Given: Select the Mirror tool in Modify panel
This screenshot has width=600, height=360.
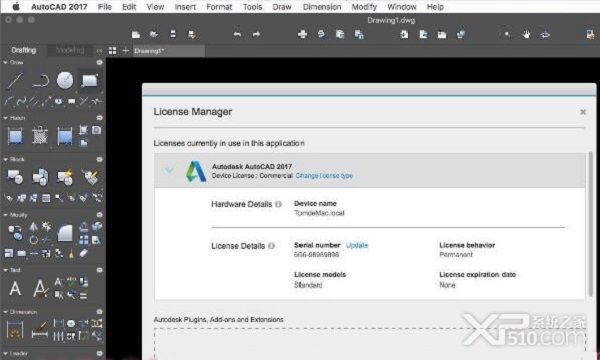Looking at the screenshot, I should coord(34,227).
